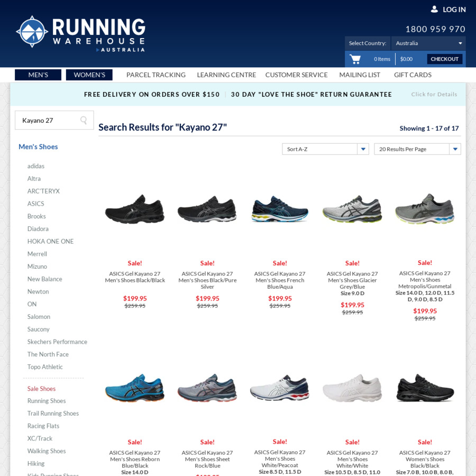Click the user account icon beside Log In
The width and height of the screenshot is (476, 476).
pyautogui.click(x=434, y=10)
